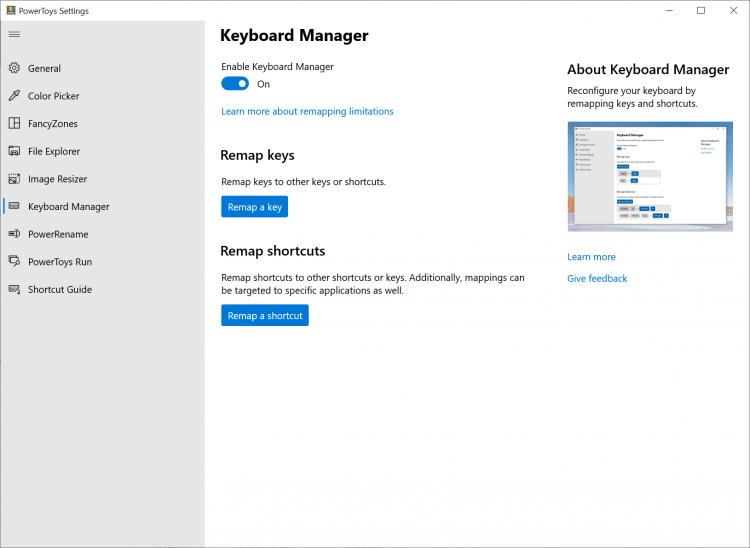Image resolution: width=750 pixels, height=548 pixels.
Task: Switch to the PowerToys Run page
Action: click(x=60, y=262)
